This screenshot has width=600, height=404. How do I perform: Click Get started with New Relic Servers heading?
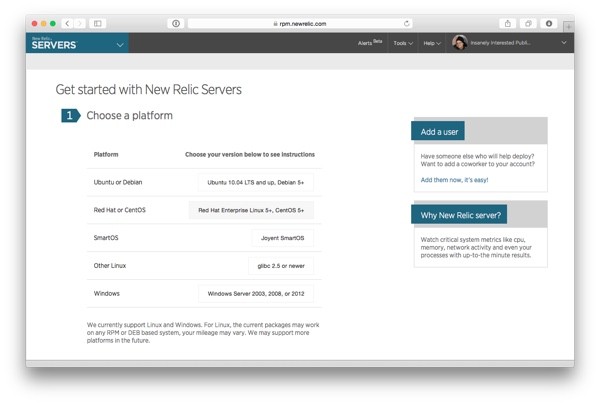(148, 90)
